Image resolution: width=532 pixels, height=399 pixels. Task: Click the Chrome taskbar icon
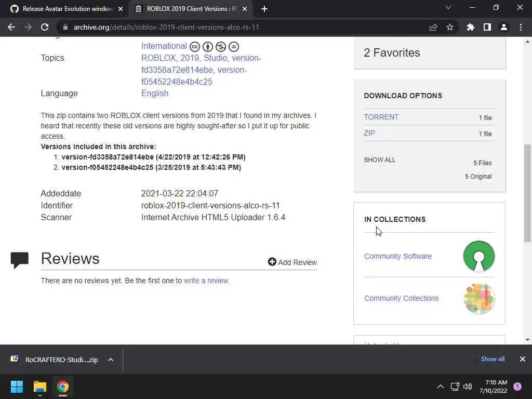point(62,387)
